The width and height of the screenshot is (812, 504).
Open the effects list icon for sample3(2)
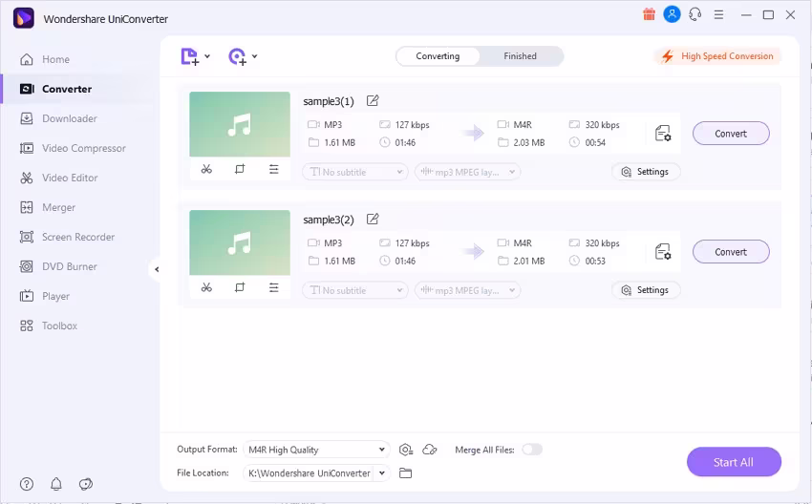click(273, 287)
